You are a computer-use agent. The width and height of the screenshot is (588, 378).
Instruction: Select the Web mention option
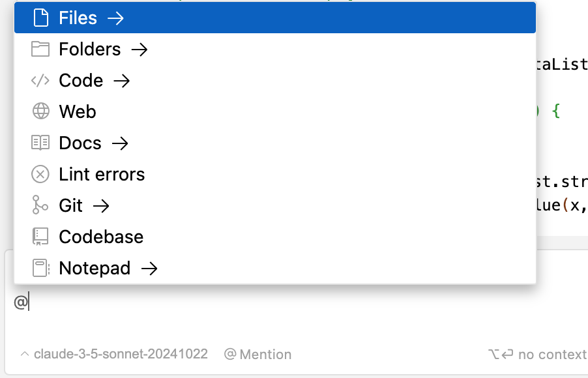click(275, 111)
